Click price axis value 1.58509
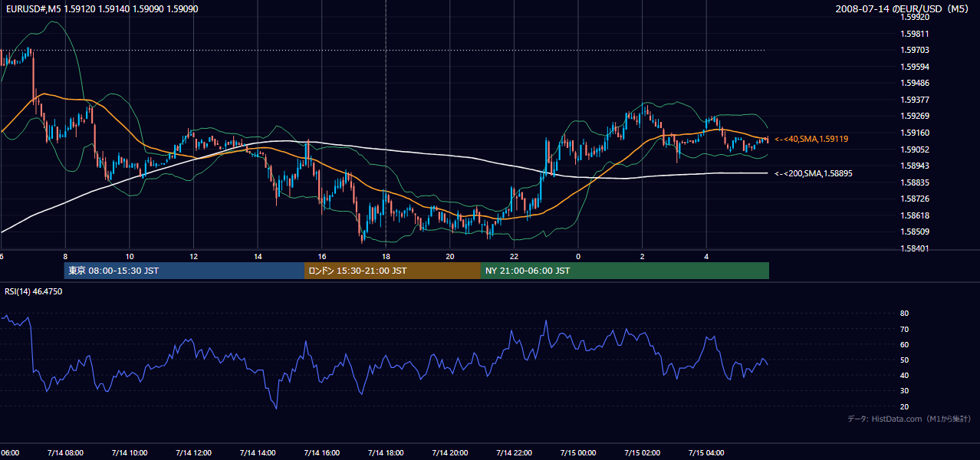The image size is (980, 460). 915,232
